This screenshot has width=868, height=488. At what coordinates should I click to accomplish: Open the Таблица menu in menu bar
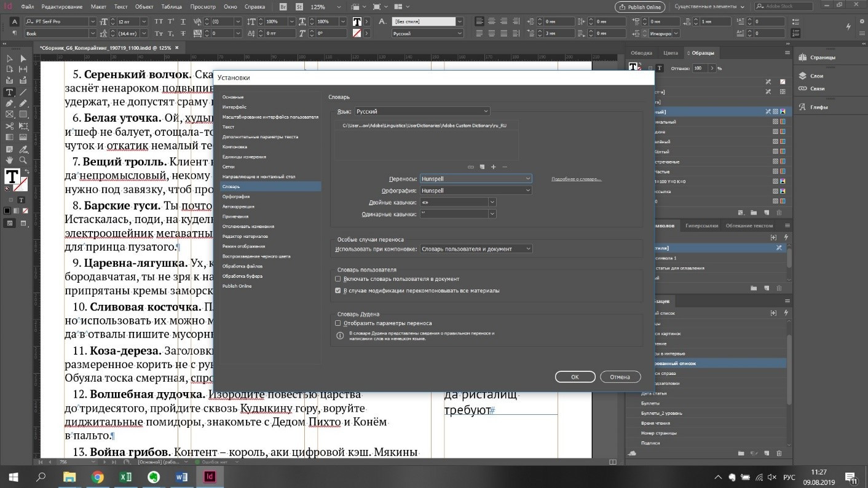click(x=171, y=7)
